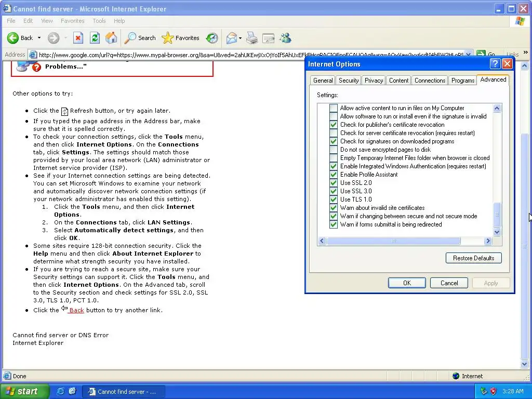Launch Internet Explorer from quick launch
Screen dimensions: 532x399
pos(60,391)
